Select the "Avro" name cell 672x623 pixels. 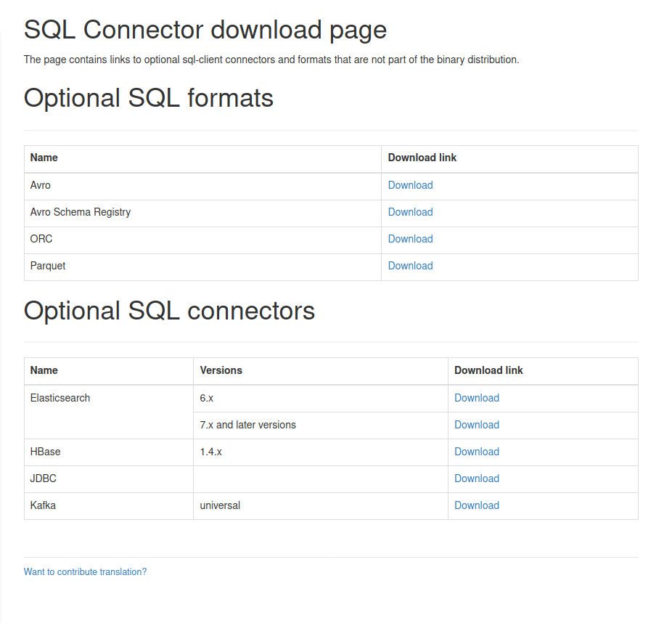pyautogui.click(x=202, y=187)
